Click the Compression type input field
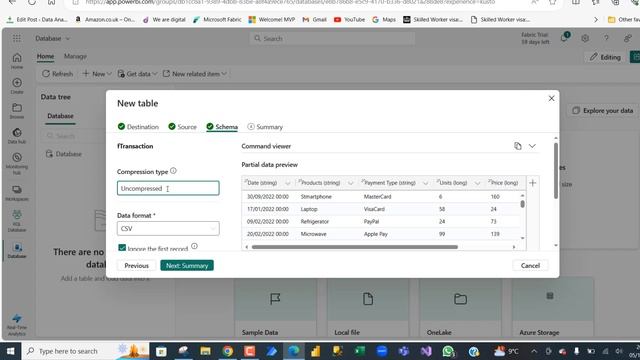The image size is (640, 360). tap(168, 188)
